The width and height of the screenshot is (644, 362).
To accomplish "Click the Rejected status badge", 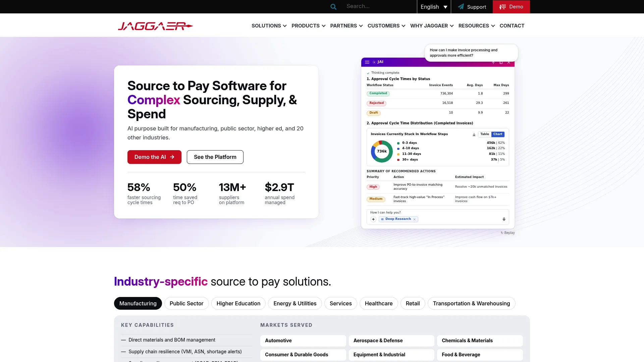I will 376,103.
